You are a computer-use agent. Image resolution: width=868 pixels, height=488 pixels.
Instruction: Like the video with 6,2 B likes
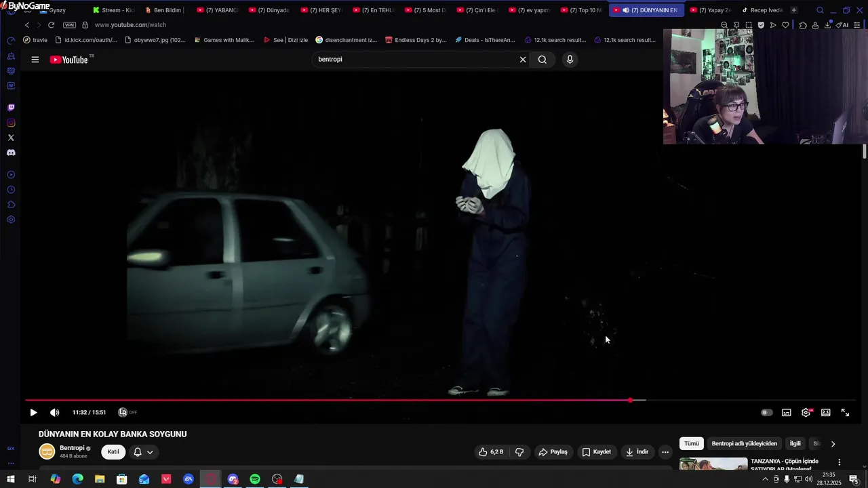[x=492, y=452]
